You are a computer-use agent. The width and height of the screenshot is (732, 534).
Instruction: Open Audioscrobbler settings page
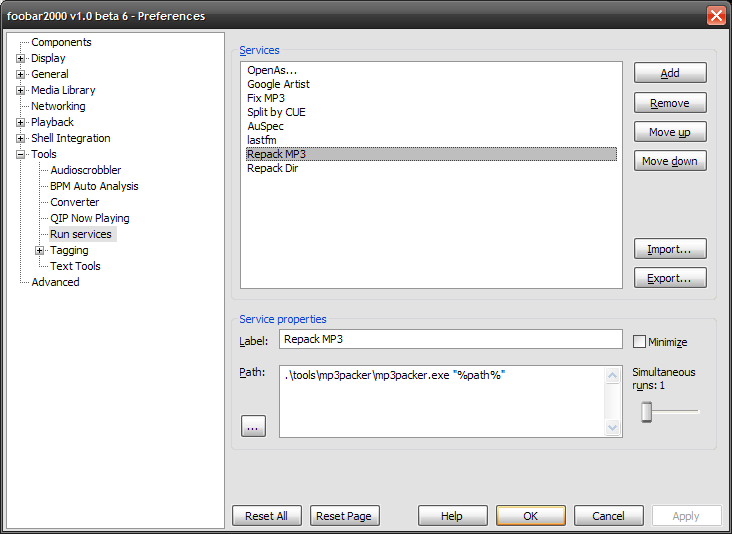pyautogui.click(x=85, y=170)
